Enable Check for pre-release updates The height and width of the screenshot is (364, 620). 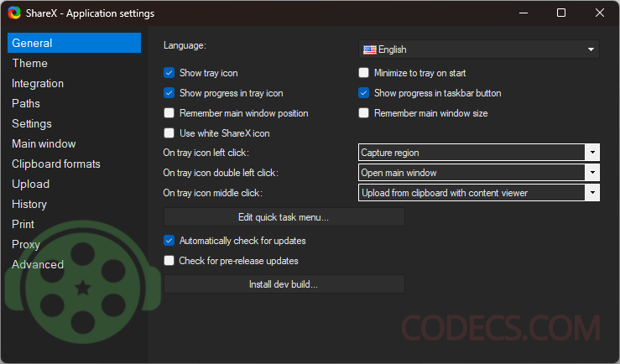(x=169, y=261)
